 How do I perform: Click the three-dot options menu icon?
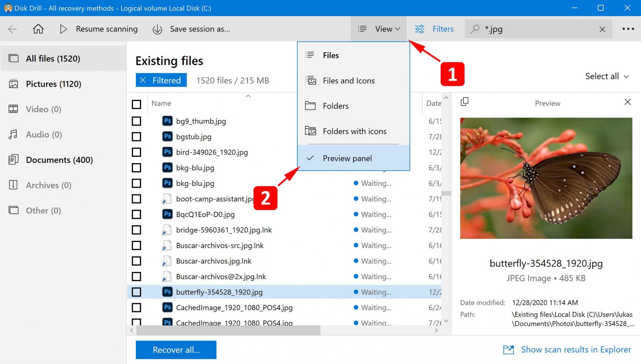(628, 29)
